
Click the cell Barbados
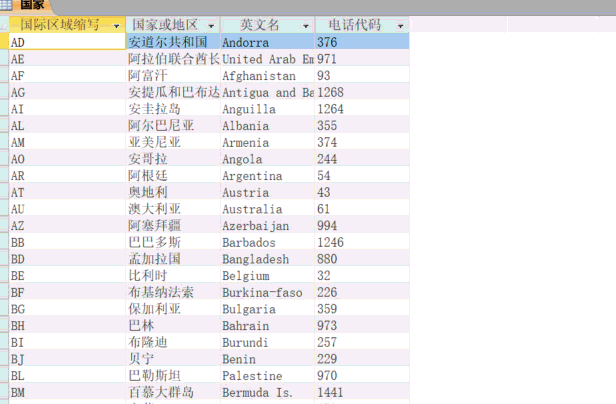[268, 242]
